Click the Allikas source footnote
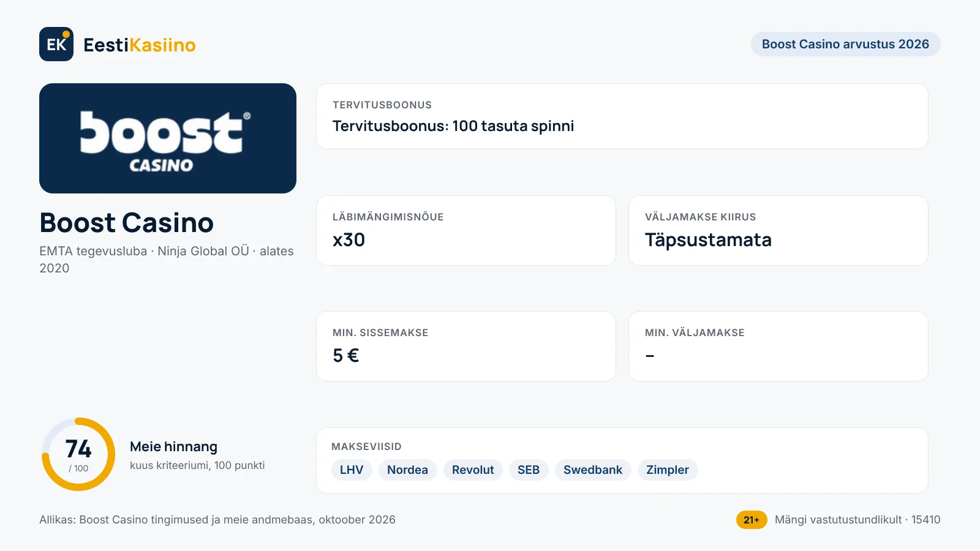The image size is (980, 551). pyautogui.click(x=217, y=520)
